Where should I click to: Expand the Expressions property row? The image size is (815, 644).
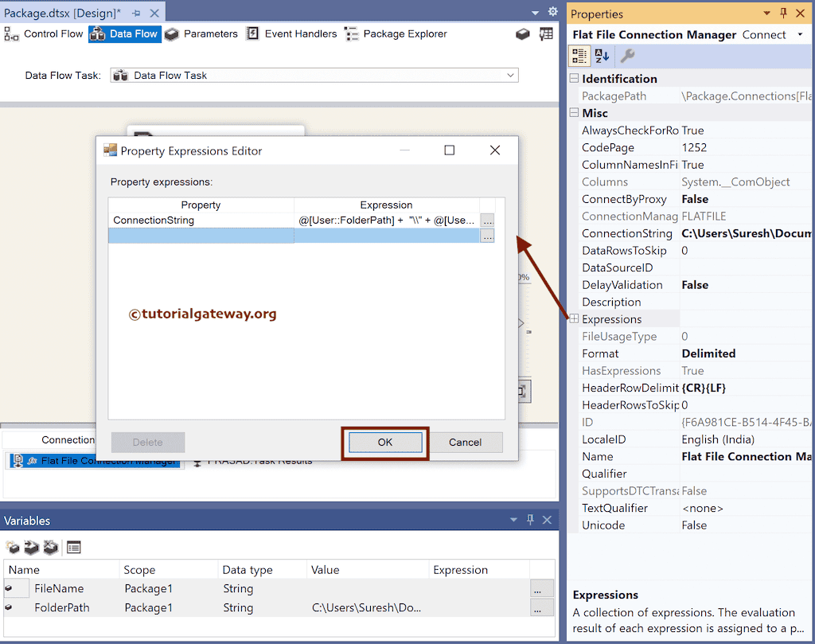point(573,318)
